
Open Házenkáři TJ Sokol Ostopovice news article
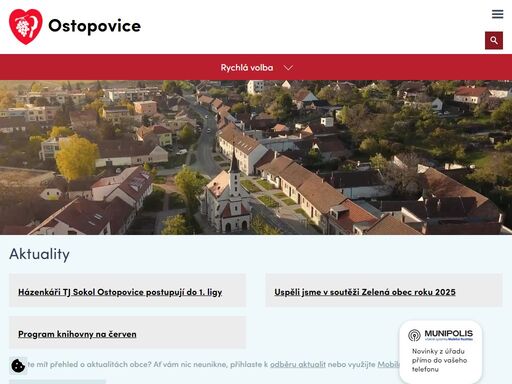[x=120, y=292]
